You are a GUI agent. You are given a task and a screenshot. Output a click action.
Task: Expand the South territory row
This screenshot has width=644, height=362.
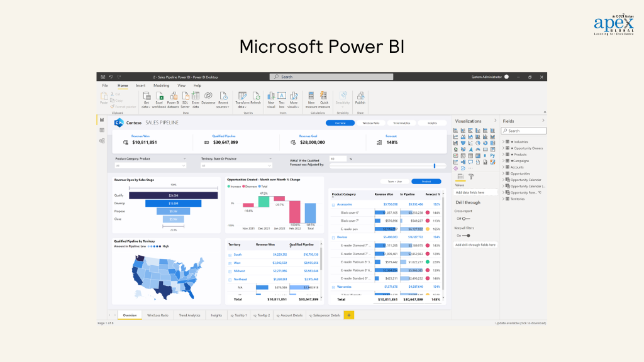(230, 255)
